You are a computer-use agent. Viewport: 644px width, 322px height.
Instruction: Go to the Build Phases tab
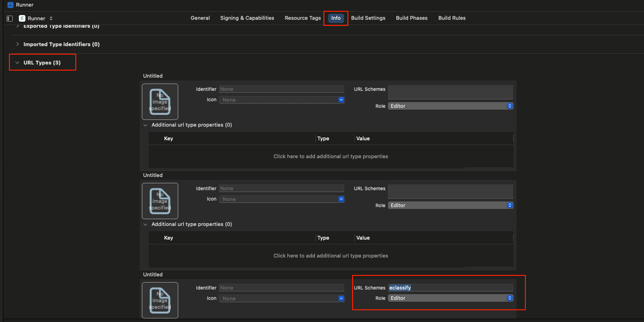pos(411,18)
